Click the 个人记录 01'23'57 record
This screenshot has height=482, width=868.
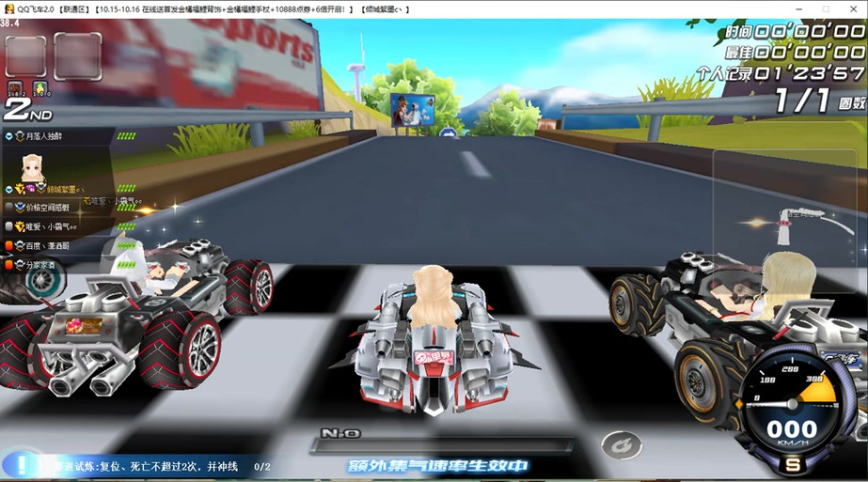tap(781, 73)
